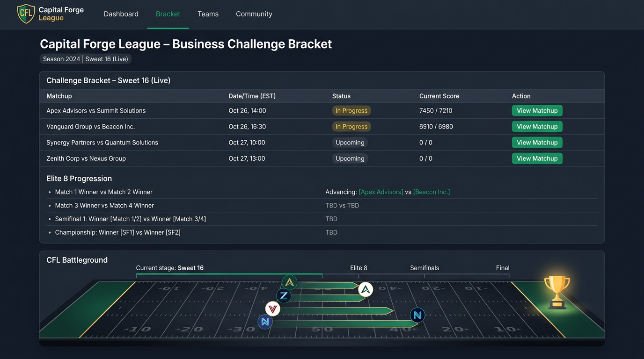The height and width of the screenshot is (359, 644).
Task: Open the [Apex Advisors] advancing link
Action: click(381, 192)
